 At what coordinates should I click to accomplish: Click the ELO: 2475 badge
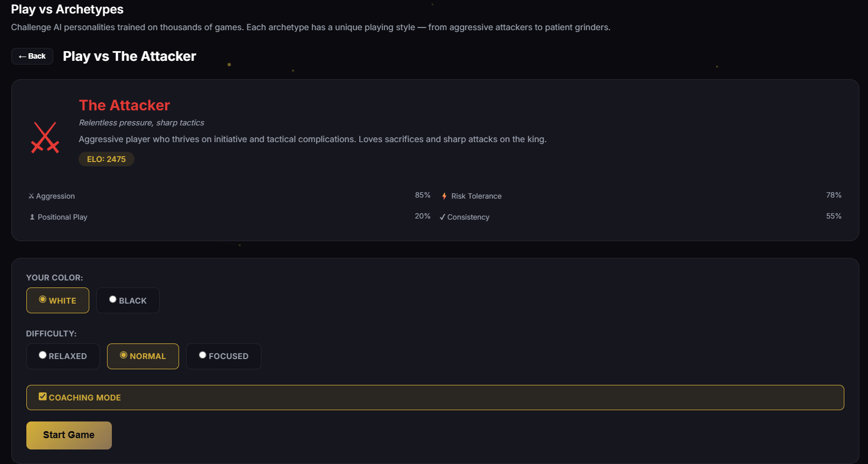(x=106, y=159)
